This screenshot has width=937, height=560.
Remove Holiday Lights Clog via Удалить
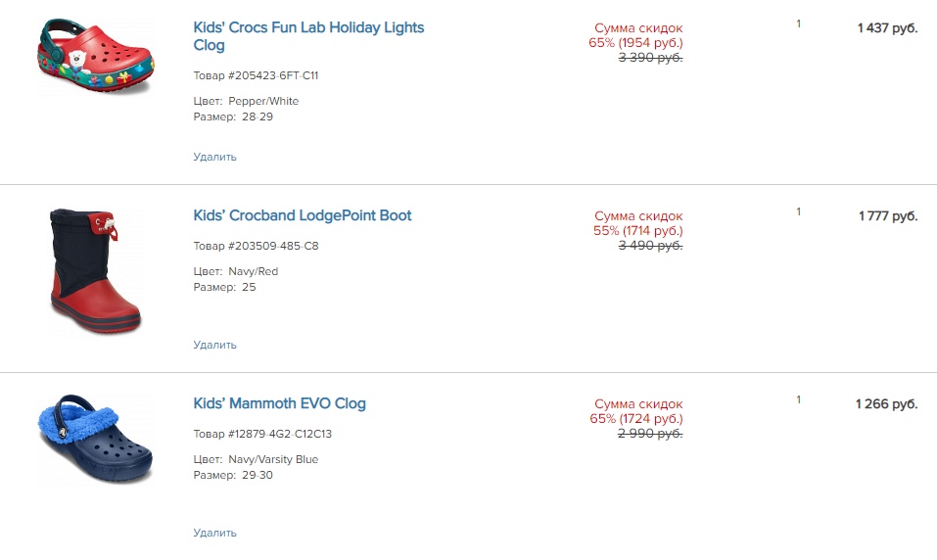[x=214, y=157]
